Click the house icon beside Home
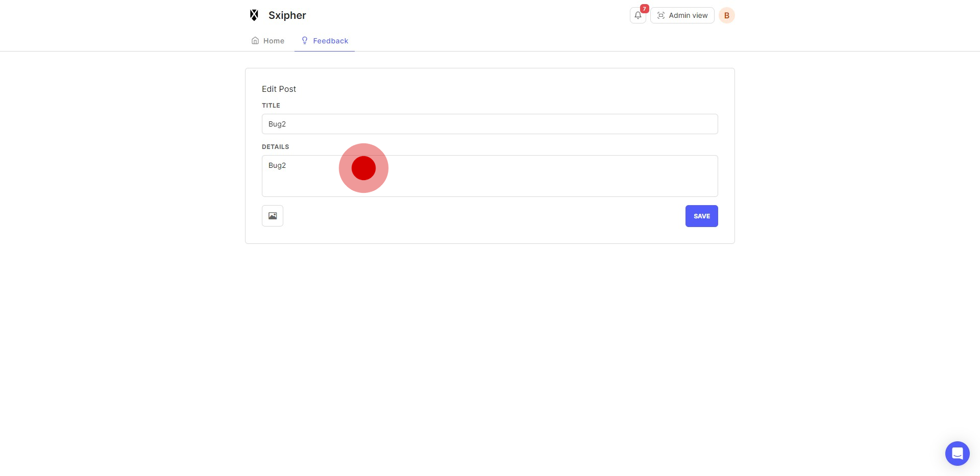 click(x=255, y=41)
